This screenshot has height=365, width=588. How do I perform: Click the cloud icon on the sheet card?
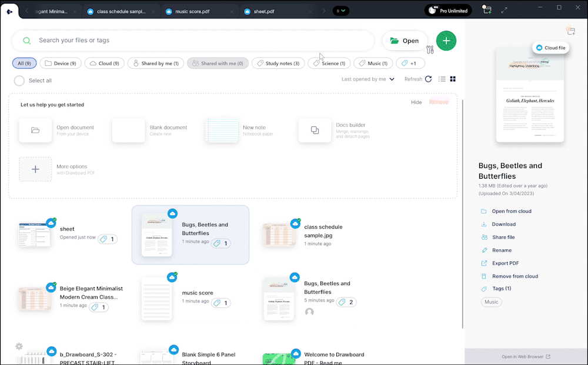tap(51, 223)
